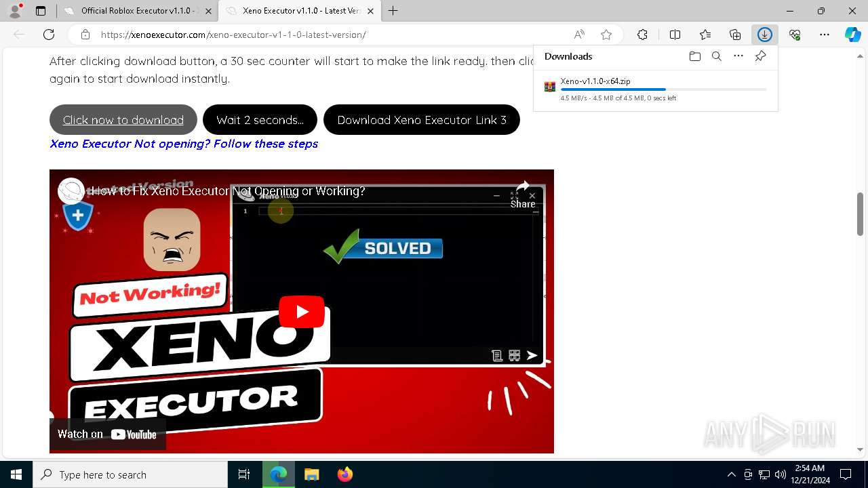Open more options in Downloads panel
This screenshot has height=488, width=868.
(x=738, y=56)
